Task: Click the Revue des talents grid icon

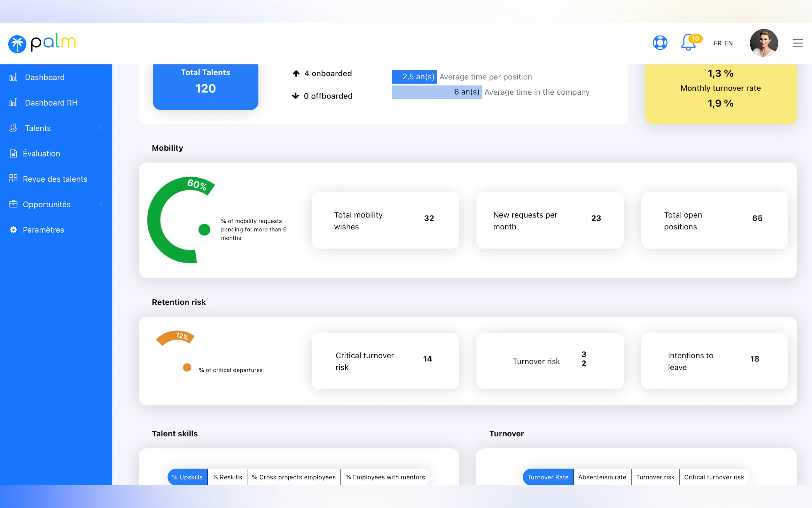Action: (13, 179)
